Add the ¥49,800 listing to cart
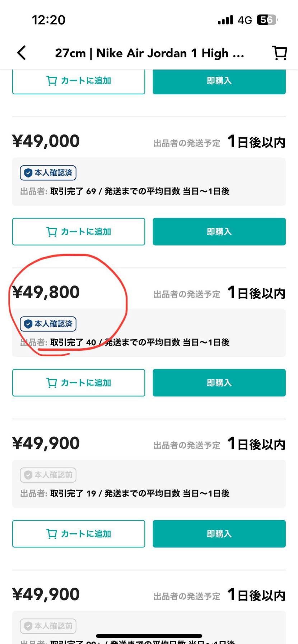 tap(79, 383)
